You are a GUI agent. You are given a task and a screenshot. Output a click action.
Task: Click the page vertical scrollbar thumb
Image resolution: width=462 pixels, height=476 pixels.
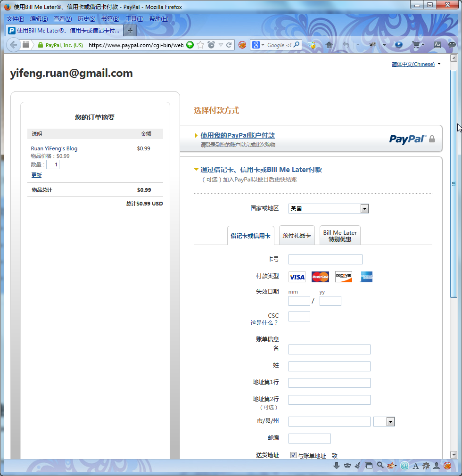pyautogui.click(x=454, y=184)
